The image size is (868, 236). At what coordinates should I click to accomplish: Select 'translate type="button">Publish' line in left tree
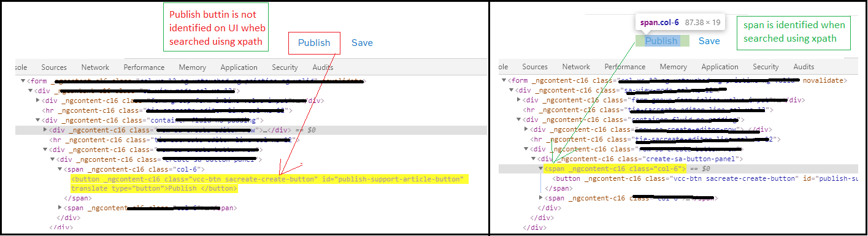(x=154, y=189)
